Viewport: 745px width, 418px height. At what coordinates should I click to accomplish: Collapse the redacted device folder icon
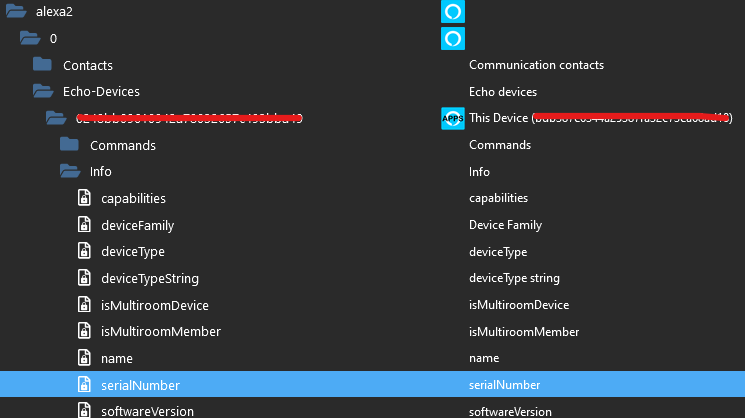click(x=56, y=118)
